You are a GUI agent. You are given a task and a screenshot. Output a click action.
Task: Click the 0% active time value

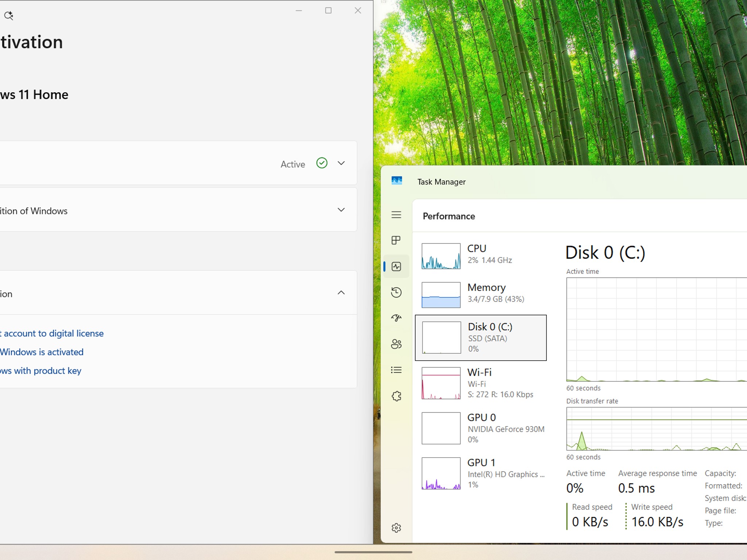click(x=575, y=488)
